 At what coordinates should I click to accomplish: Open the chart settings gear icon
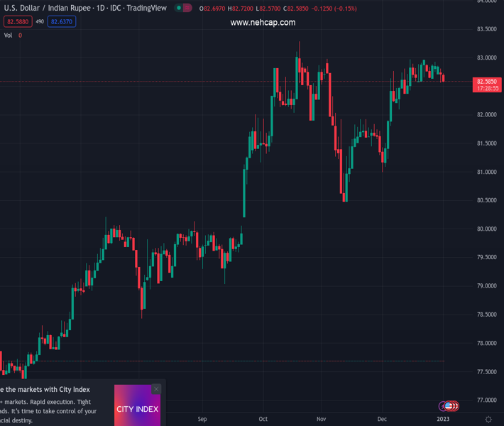(488, 420)
